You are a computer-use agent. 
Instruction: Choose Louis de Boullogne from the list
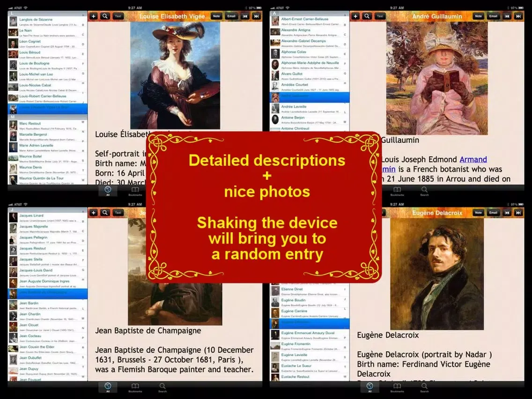[47, 66]
